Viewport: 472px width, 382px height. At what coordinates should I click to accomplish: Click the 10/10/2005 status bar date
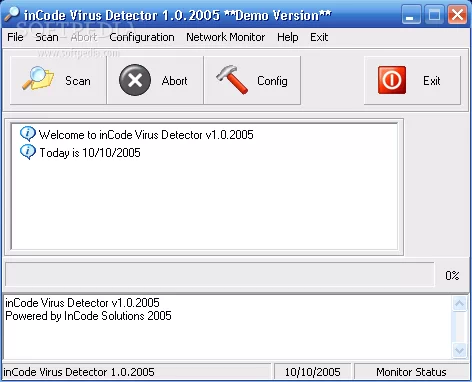tap(312, 372)
